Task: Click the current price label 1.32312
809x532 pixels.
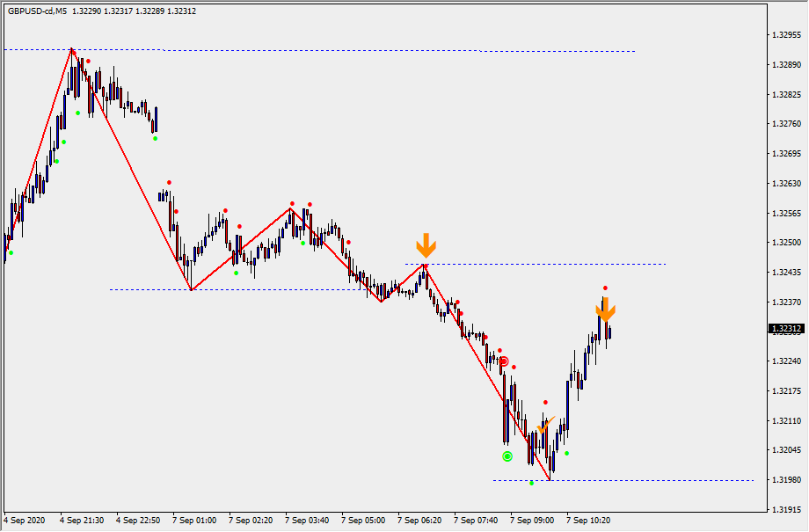Action: tap(786, 329)
